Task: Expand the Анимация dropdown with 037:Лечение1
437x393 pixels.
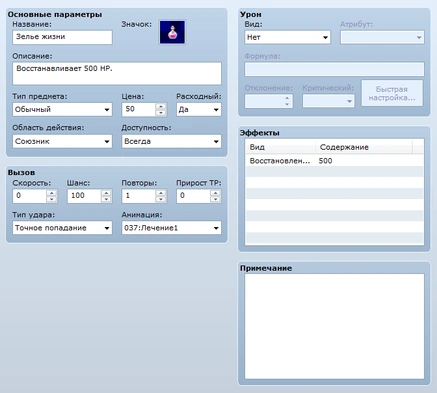Action: coord(171,228)
